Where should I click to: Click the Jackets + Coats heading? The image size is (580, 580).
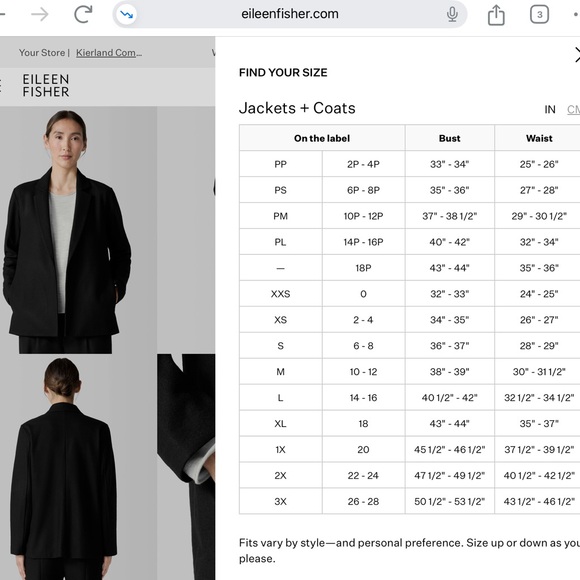297,108
